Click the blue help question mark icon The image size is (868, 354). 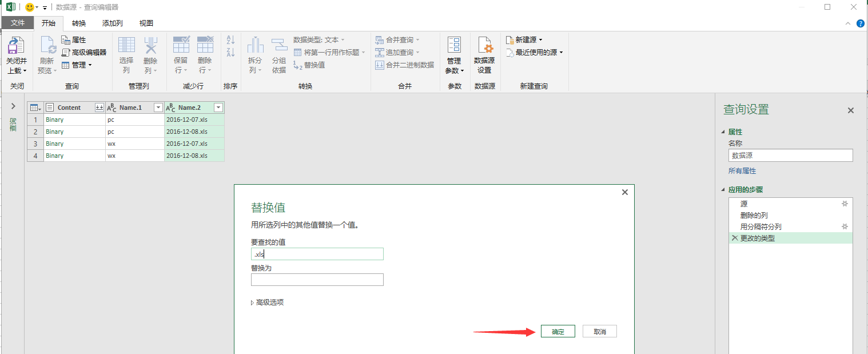(859, 23)
